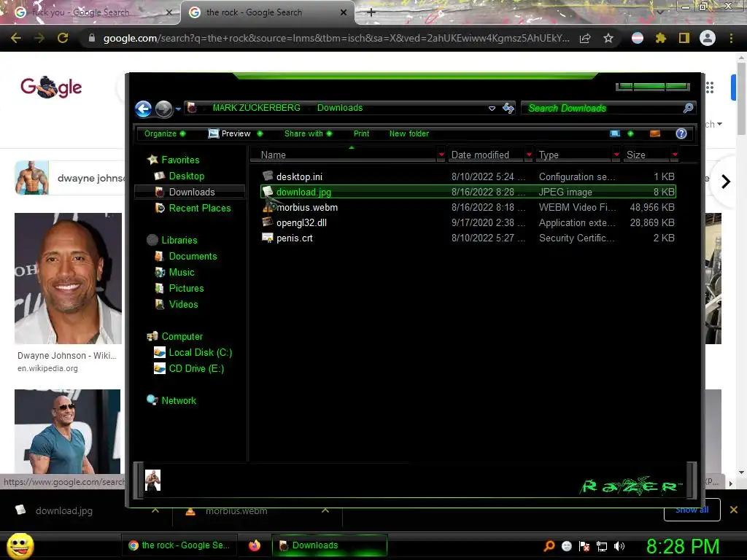Viewport: 747px width, 560px height.
Task: Go back in the Explorer window
Action: (x=144, y=109)
